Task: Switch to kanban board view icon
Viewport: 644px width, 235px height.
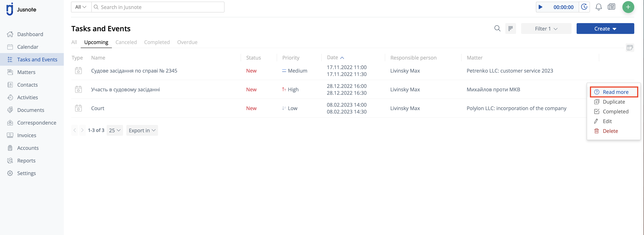Action: tap(510, 28)
